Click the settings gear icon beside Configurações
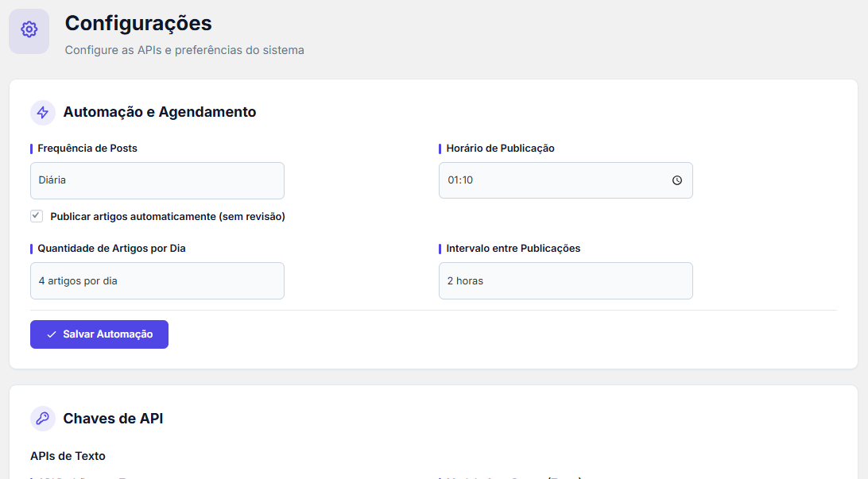 tap(29, 30)
